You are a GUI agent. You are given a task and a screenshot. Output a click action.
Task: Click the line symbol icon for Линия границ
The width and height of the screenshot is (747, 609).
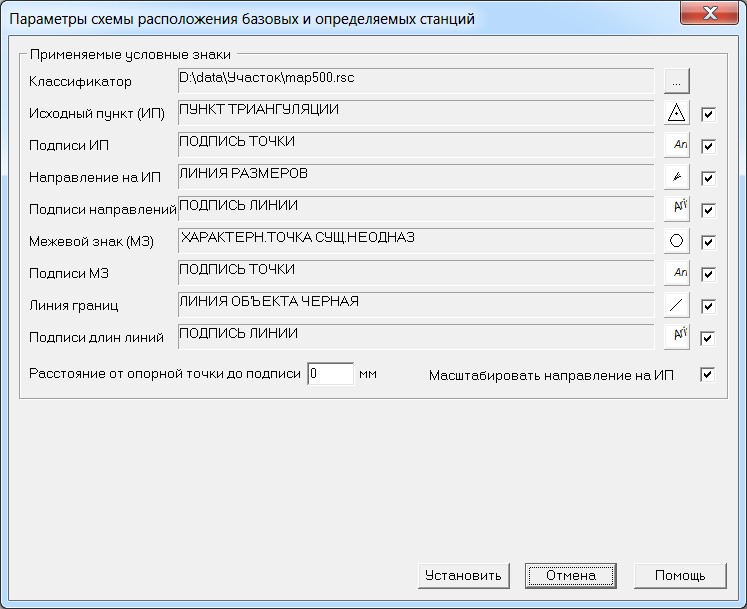click(x=677, y=306)
